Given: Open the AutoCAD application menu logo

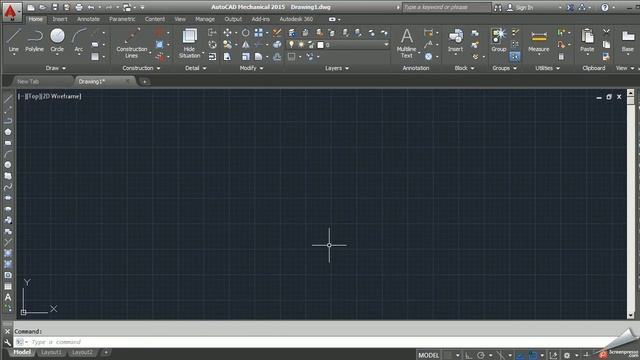Looking at the screenshot, I should coord(11,11).
